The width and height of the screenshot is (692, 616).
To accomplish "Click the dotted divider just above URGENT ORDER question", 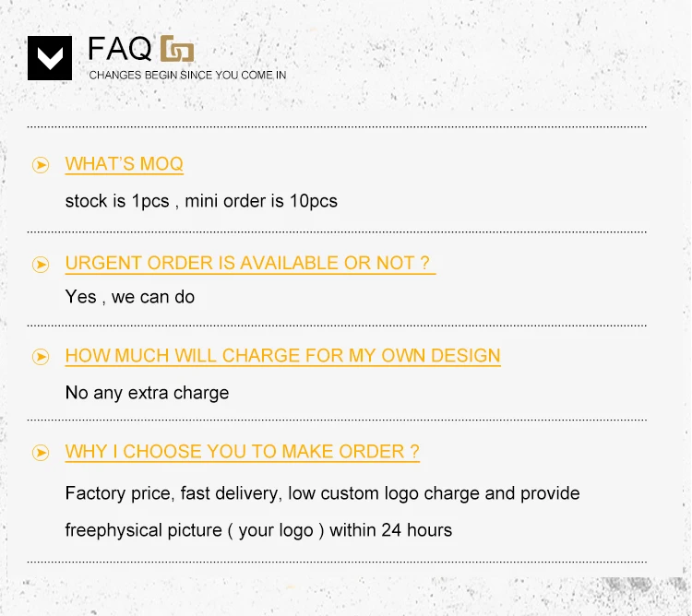I will coord(337,231).
